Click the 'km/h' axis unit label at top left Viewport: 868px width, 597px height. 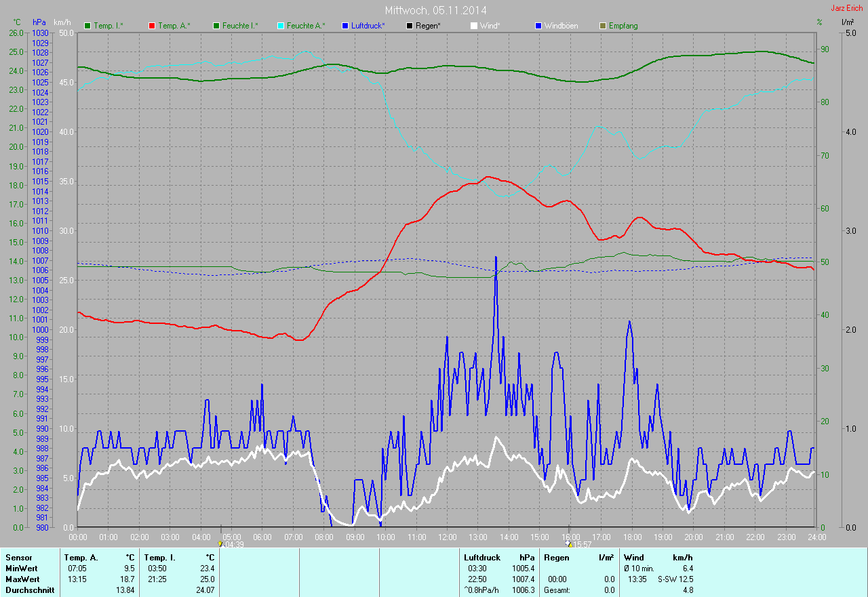coord(62,22)
